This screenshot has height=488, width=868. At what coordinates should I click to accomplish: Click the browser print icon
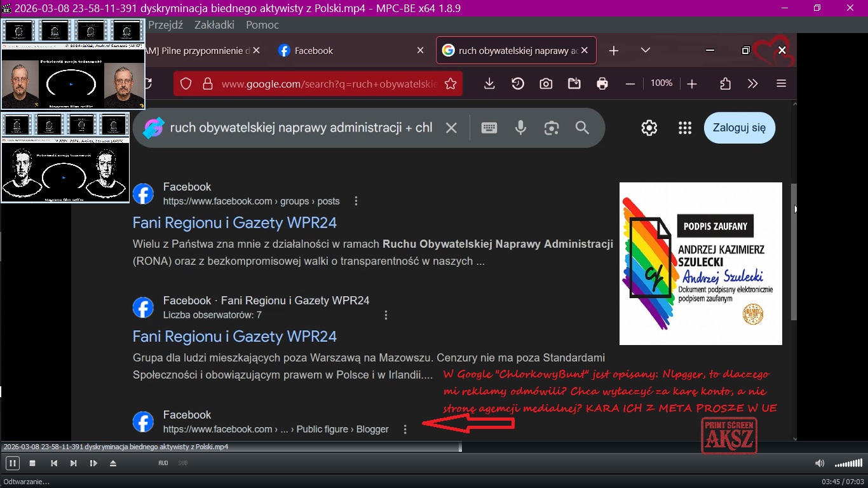[602, 84]
